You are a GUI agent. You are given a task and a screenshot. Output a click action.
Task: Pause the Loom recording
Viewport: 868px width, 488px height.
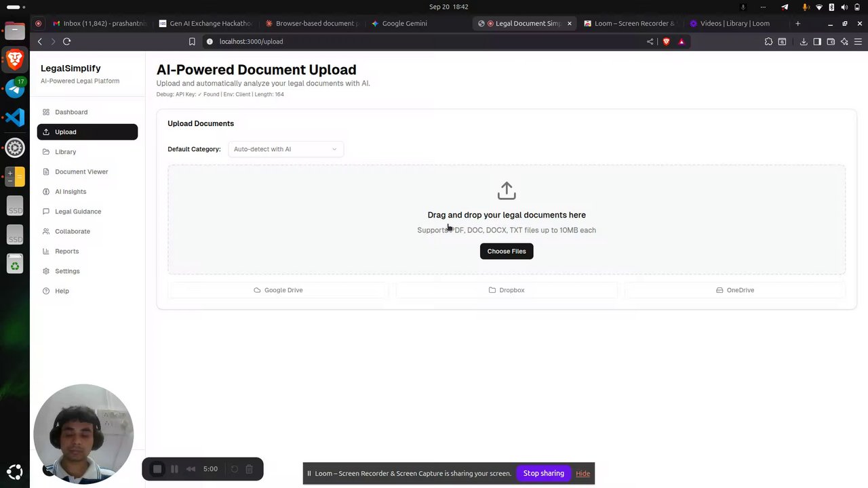(174, 469)
